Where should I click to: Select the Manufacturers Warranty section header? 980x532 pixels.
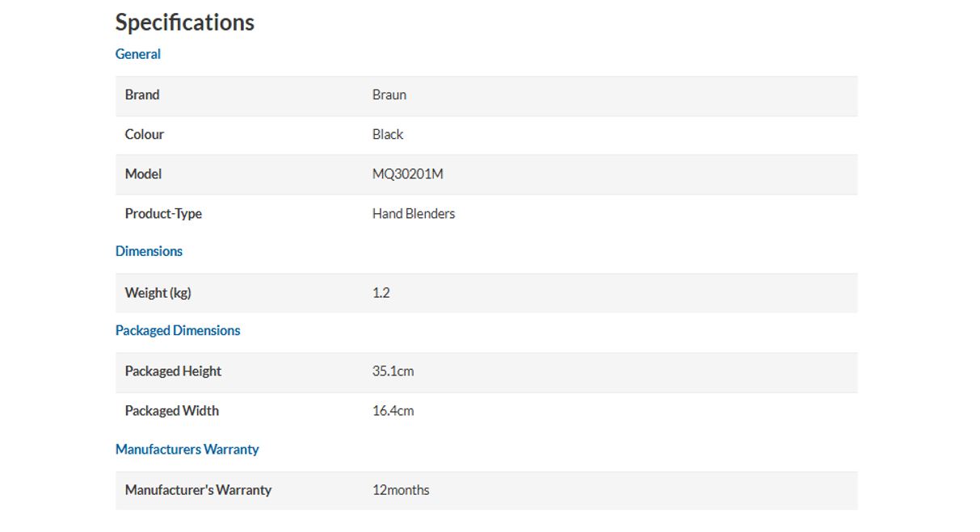187,449
